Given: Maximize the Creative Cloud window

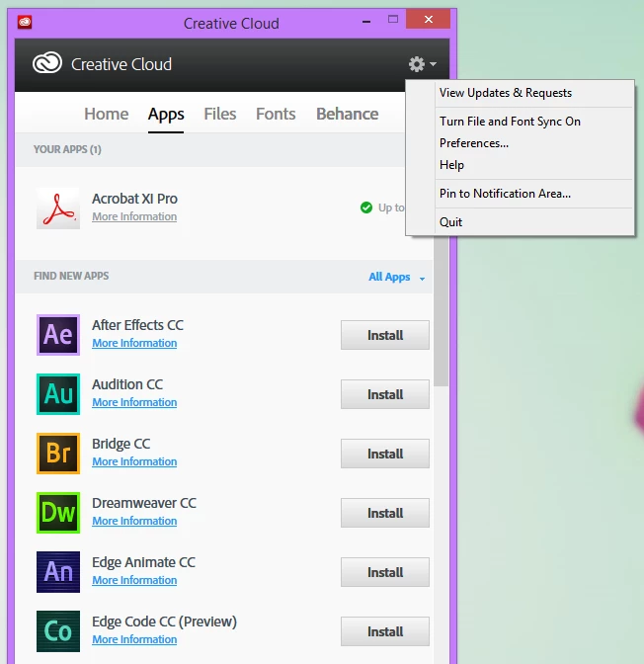Looking at the screenshot, I should pyautogui.click(x=393, y=20).
